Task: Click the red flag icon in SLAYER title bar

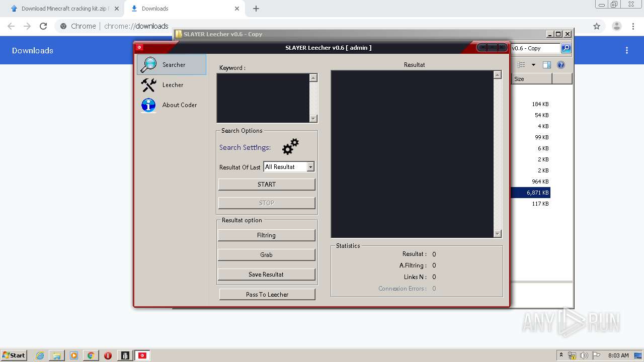Action: 139,47
